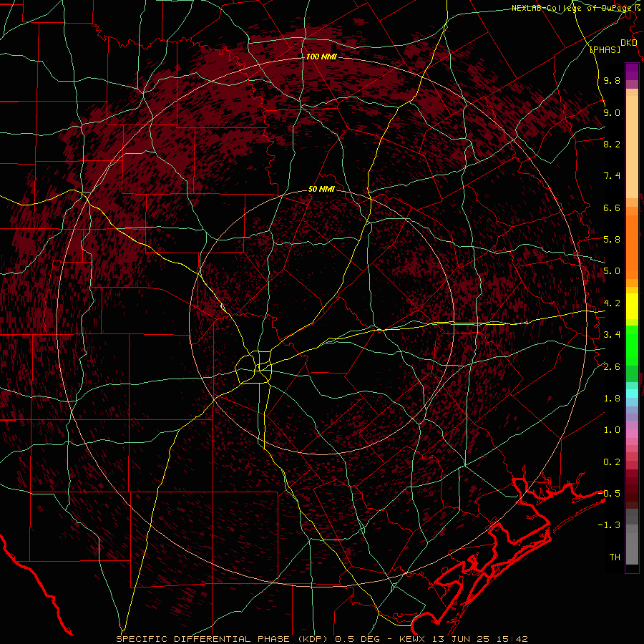Viewport: 644px width, 644px height.
Task: Click the 1.0 scale value
Action: click(612, 430)
